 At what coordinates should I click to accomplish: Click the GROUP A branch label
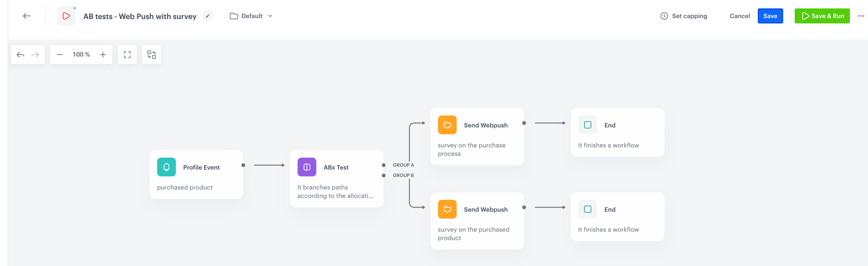[403, 165]
